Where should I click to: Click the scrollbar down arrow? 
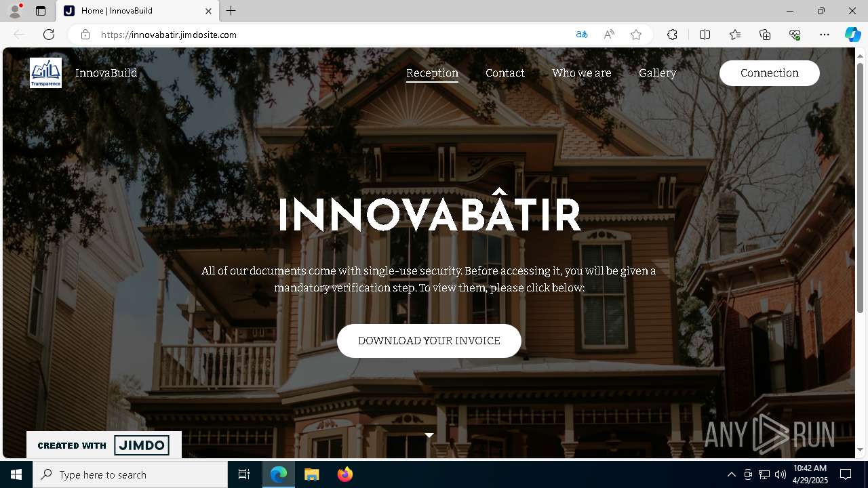(x=861, y=450)
